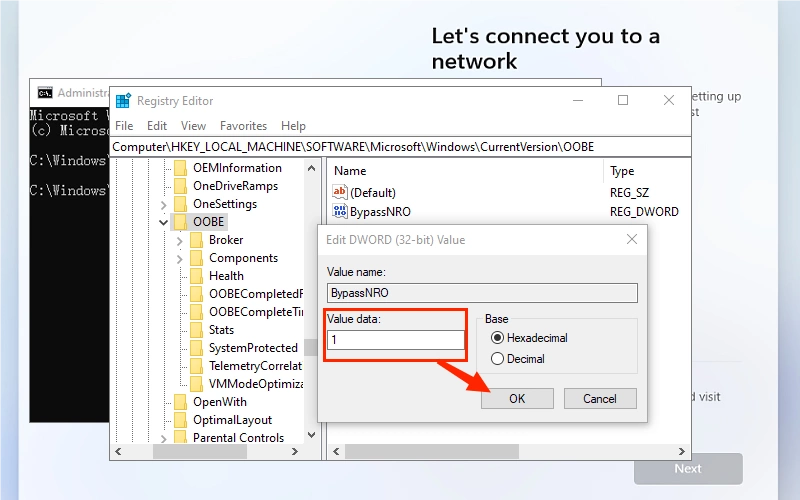Click the SystemProtected folder icon

pyautogui.click(x=196, y=348)
